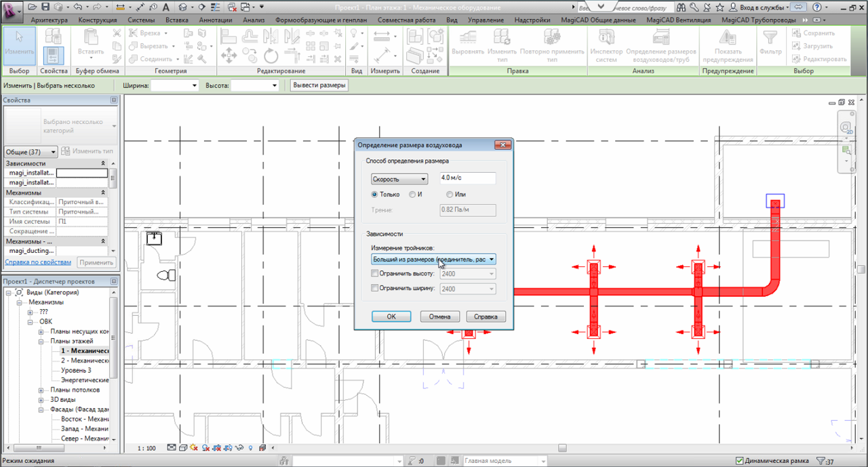Screen dimensions: 868x467
Task: Collapse the 'Планы этажей' tree node
Action: 42,341
